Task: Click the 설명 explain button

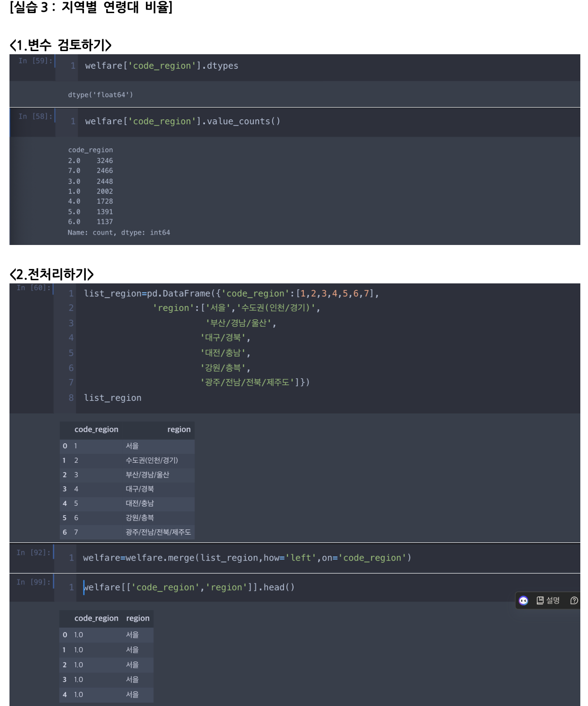Action: click(x=548, y=600)
